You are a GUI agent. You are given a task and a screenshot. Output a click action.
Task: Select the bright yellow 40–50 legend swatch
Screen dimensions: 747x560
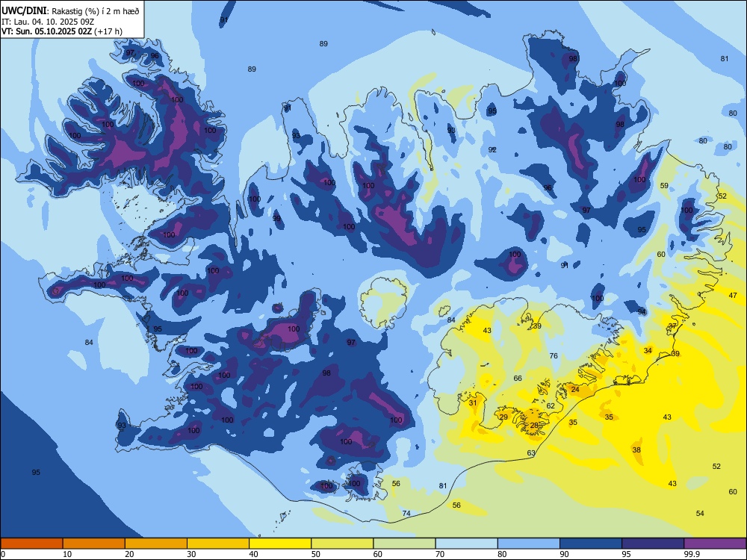[x=280, y=544]
